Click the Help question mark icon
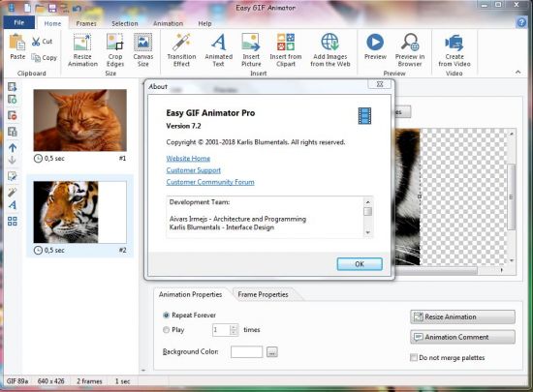Viewport: 533px width, 392px height. click(x=521, y=22)
